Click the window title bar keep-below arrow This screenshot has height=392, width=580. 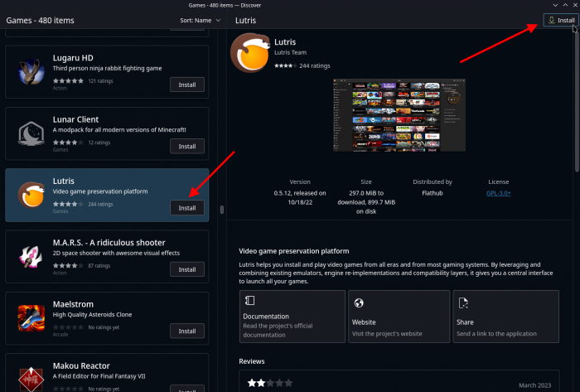tap(555, 5)
